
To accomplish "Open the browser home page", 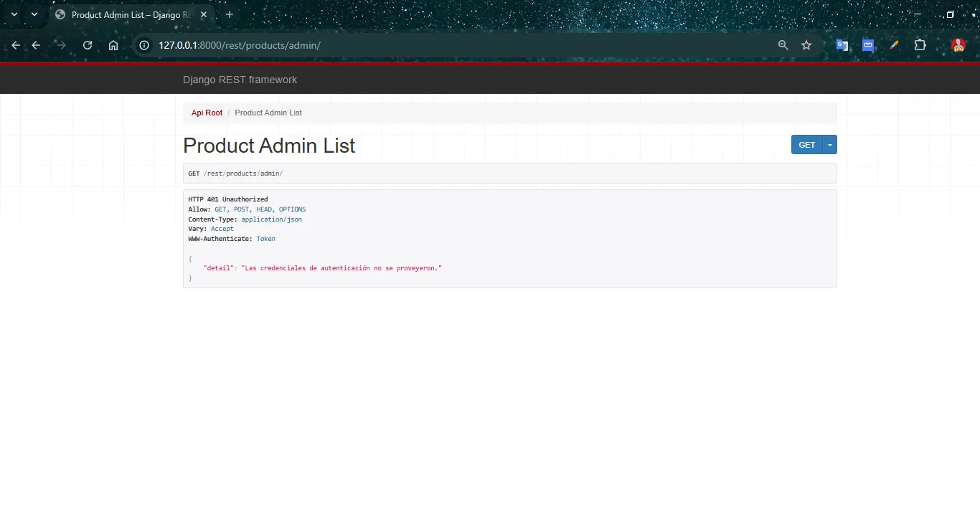I will click(113, 45).
